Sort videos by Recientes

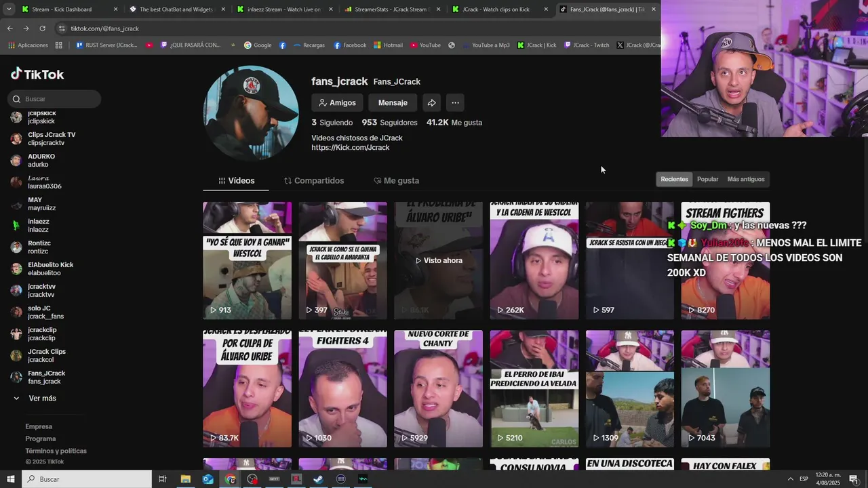pyautogui.click(x=674, y=179)
